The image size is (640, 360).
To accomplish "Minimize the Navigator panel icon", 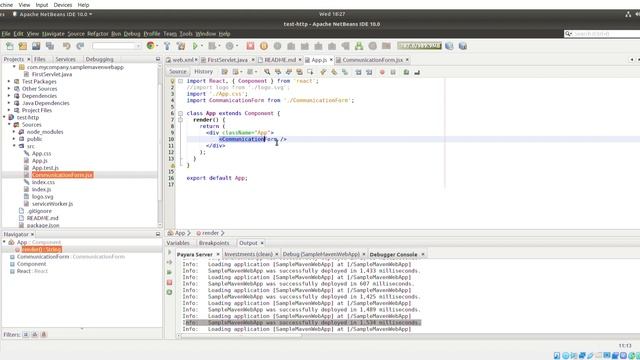I will (x=158, y=234).
